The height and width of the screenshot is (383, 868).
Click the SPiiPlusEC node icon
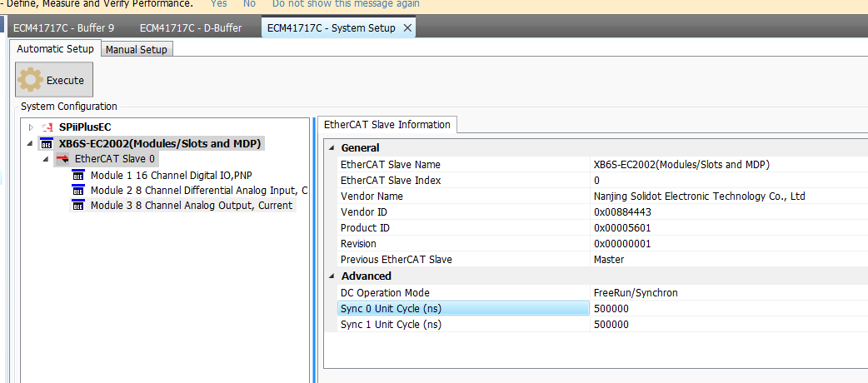(47, 127)
